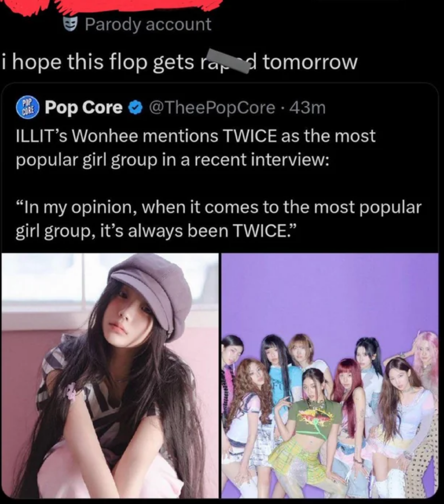444x504 pixels.
Task: Open the @TheePopCore handle
Action: tap(211, 107)
